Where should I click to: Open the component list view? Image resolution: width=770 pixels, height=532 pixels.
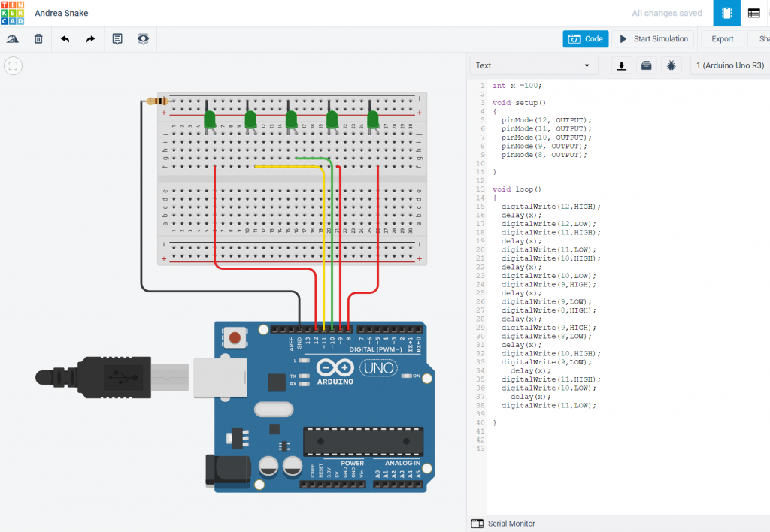pyautogui.click(x=753, y=13)
